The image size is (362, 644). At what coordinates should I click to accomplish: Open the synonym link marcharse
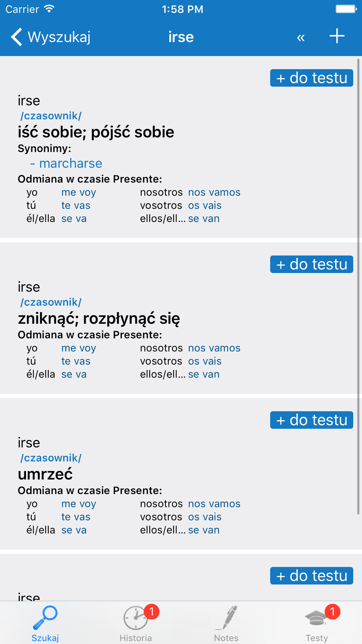click(71, 163)
